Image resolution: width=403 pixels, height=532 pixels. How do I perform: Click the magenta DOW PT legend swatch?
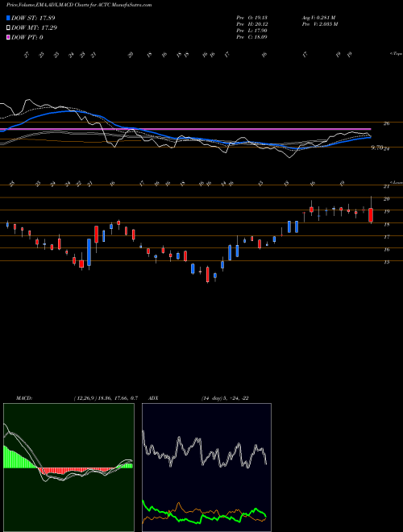click(9, 37)
